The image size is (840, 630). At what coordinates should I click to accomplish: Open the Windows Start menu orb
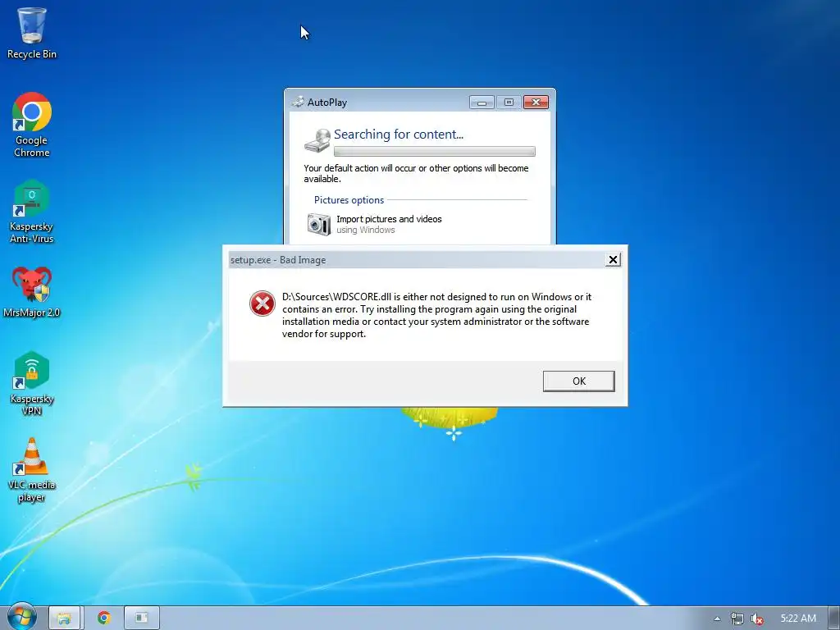tap(21, 617)
